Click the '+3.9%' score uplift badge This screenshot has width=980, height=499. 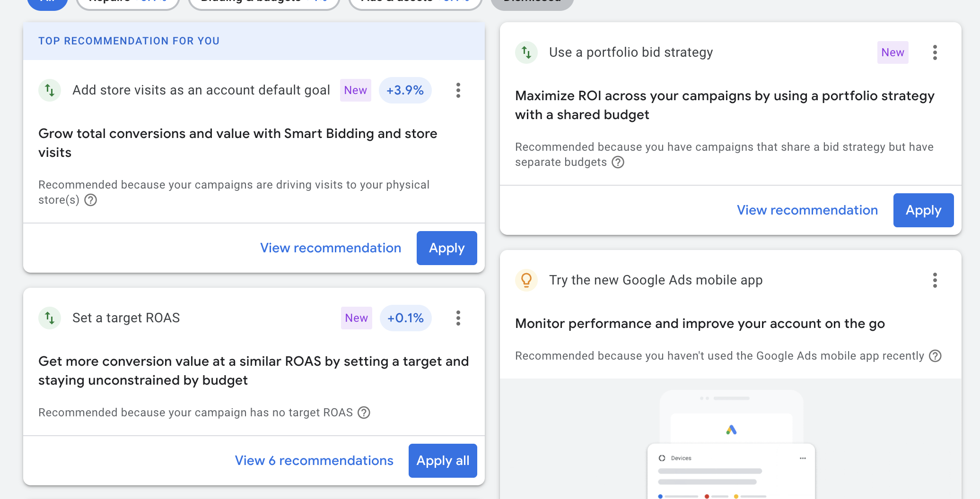click(x=405, y=90)
